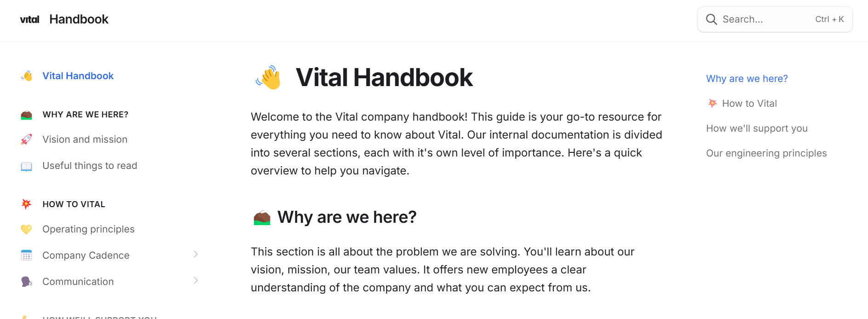The height and width of the screenshot is (319, 868).
Task: Click the Vital logo in header
Action: click(29, 19)
